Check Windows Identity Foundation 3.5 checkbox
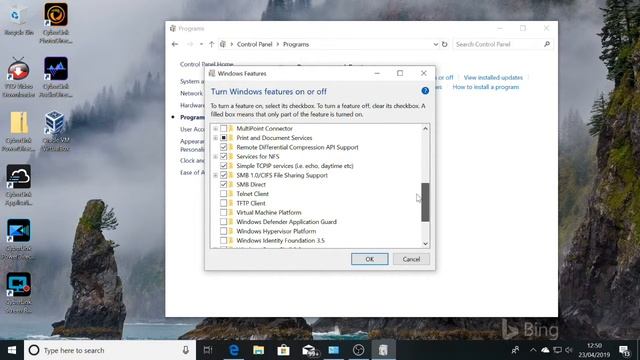 [x=224, y=241]
